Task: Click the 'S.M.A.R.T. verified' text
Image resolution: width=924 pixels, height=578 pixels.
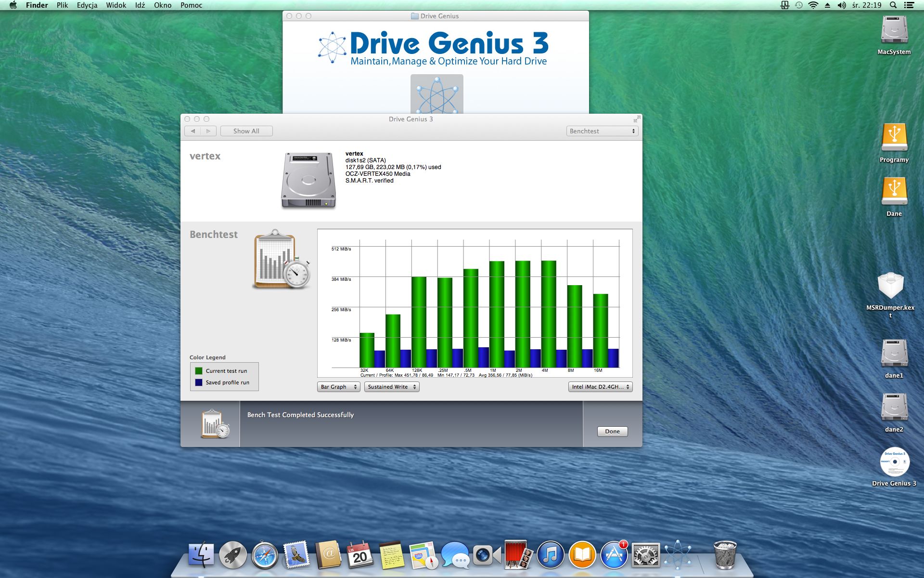Action: [x=369, y=181]
